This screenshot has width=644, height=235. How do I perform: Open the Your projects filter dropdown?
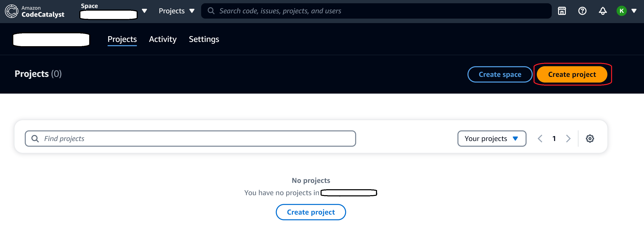[x=492, y=138]
